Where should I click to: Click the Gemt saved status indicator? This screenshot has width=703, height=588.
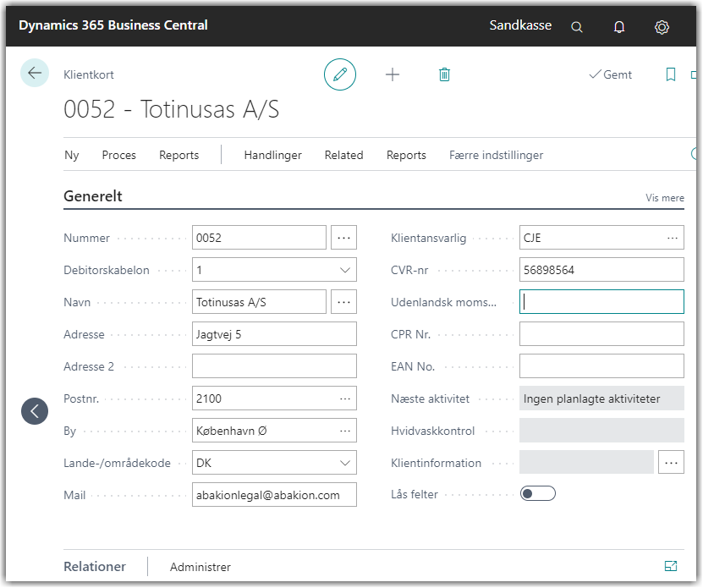click(x=611, y=74)
